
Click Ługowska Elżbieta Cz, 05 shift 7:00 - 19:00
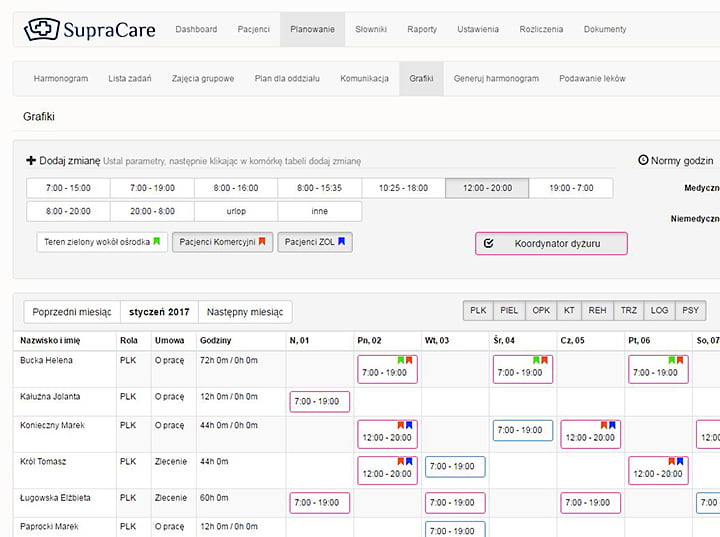[x=591, y=503]
